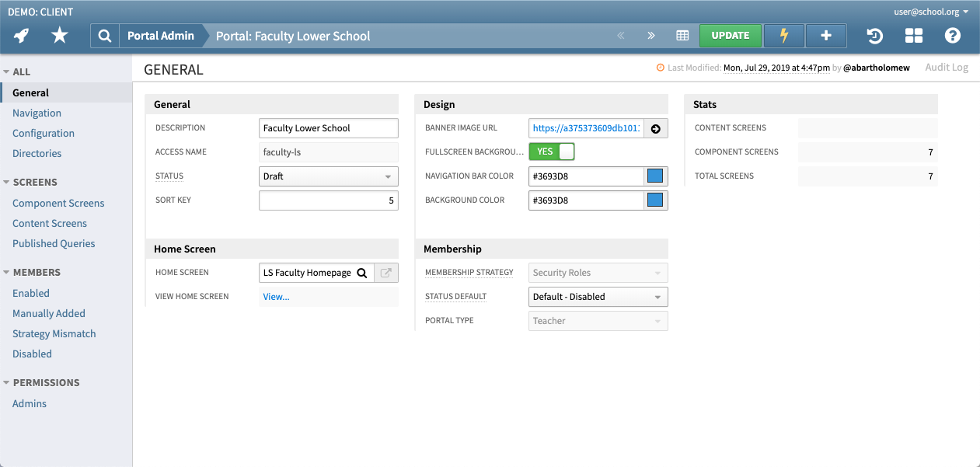Open favorites with the star icon
This screenshot has width=980, height=467.
59,36
